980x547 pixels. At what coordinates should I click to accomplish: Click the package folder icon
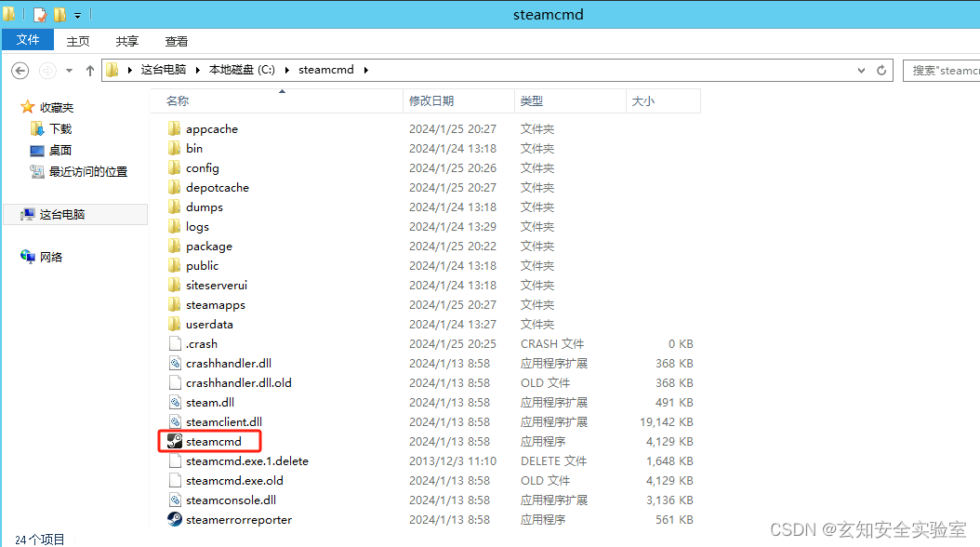click(175, 246)
